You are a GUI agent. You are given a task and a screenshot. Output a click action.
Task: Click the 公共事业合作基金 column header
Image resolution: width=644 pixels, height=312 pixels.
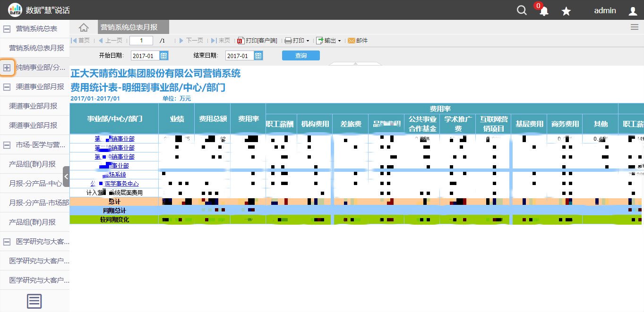click(422, 124)
